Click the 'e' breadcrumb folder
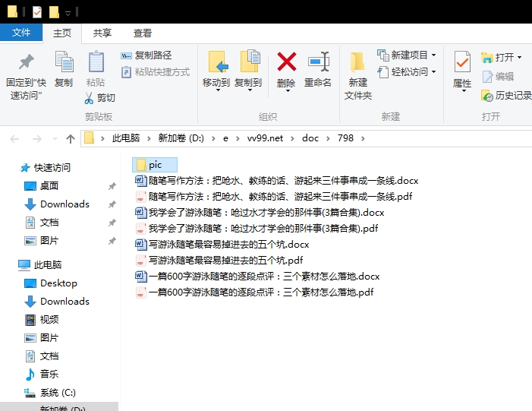The height and width of the screenshot is (411, 532). coord(225,138)
